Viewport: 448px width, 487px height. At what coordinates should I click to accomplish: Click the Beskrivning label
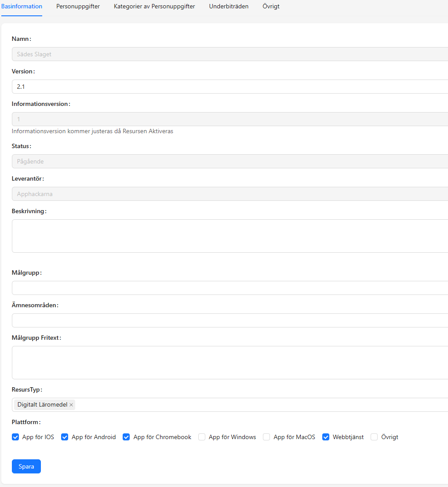click(29, 211)
